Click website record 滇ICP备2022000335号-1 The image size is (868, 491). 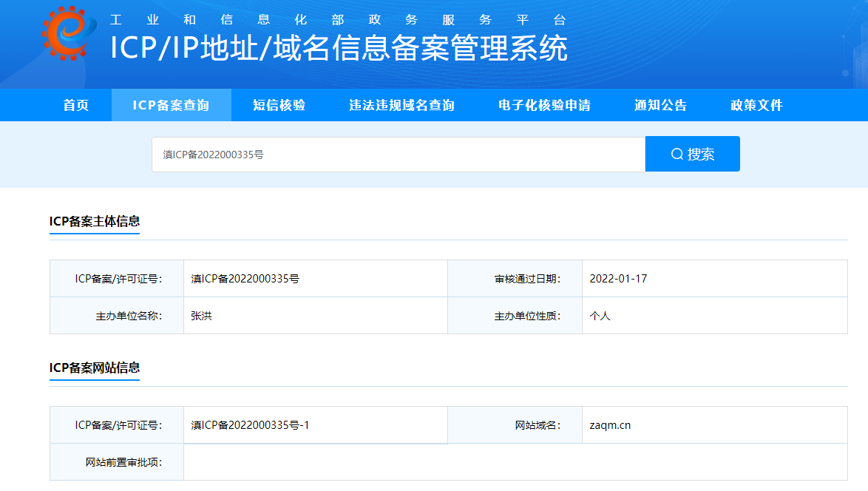(x=250, y=425)
